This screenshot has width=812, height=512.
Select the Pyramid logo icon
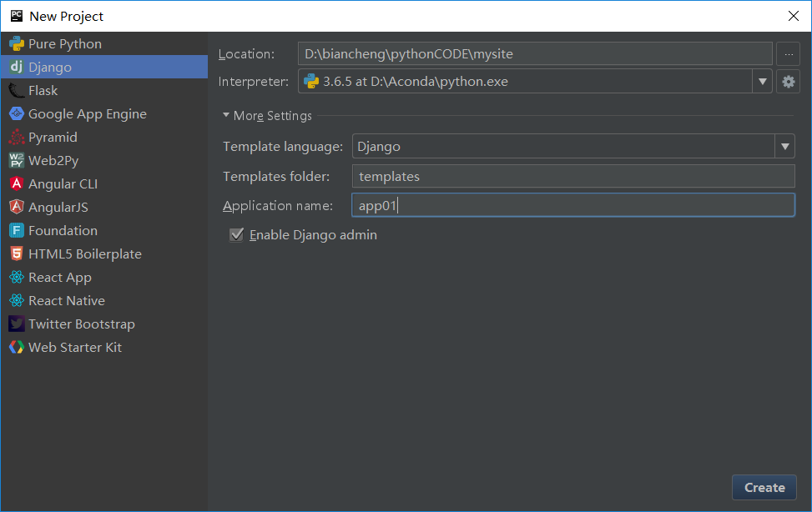[x=17, y=138]
